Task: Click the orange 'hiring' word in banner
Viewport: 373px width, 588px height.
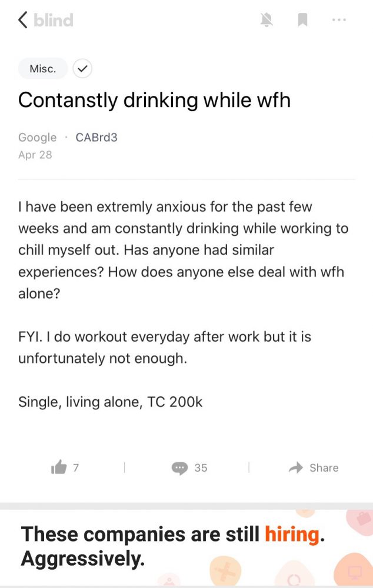Action: pos(292,534)
